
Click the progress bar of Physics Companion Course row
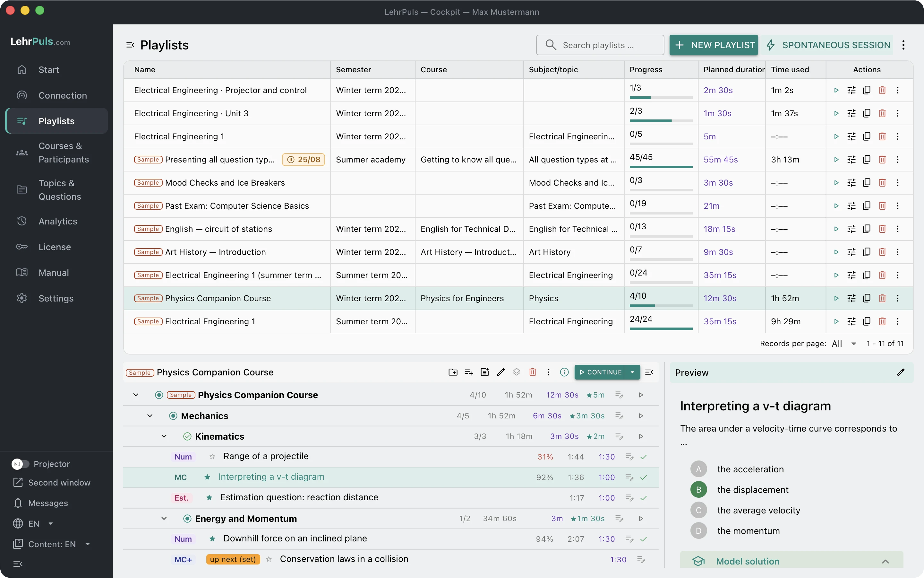click(x=661, y=305)
